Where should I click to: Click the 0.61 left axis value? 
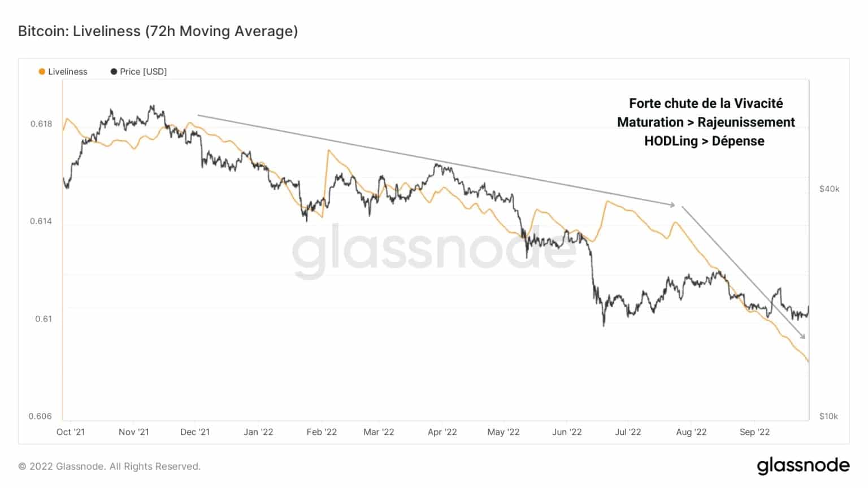[x=44, y=319]
